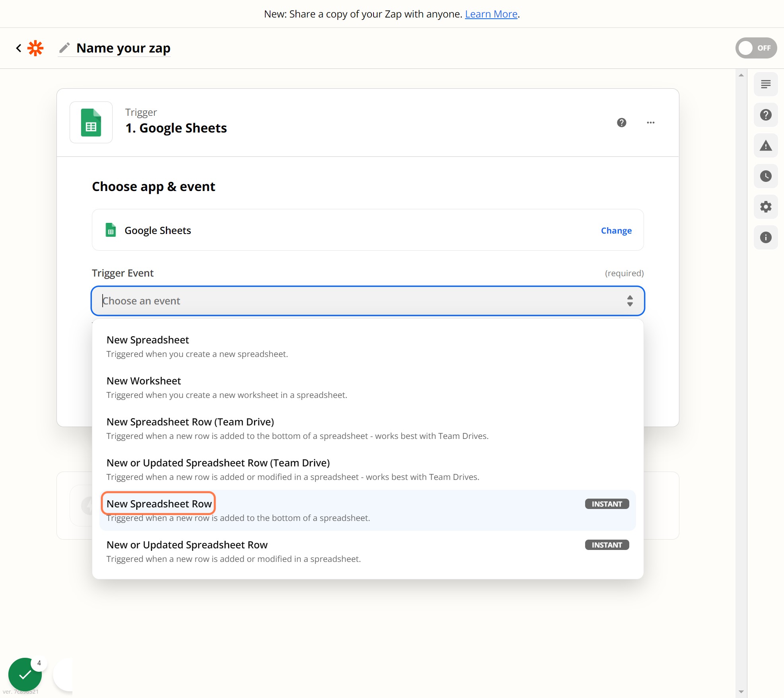
Task: Click the green checkmark progress badge
Action: [25, 674]
